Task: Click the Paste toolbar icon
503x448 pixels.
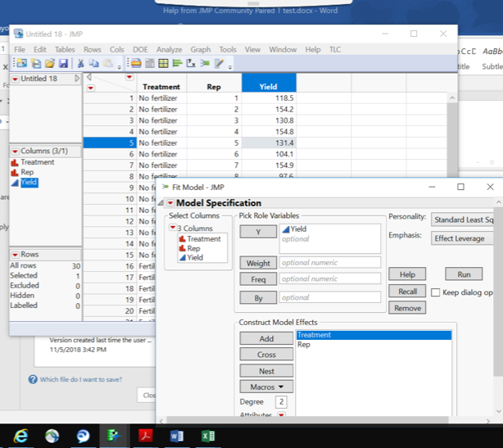Action: coord(108,63)
